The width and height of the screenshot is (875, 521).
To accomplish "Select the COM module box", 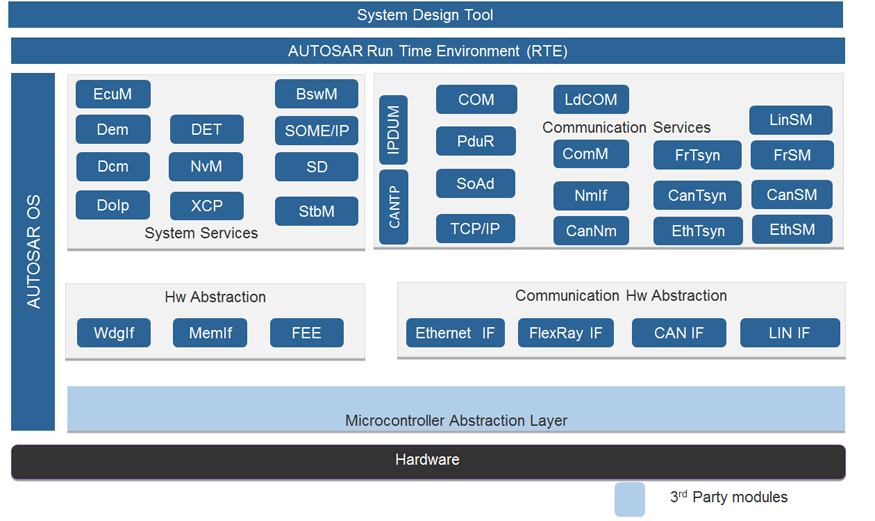I will coord(476,99).
